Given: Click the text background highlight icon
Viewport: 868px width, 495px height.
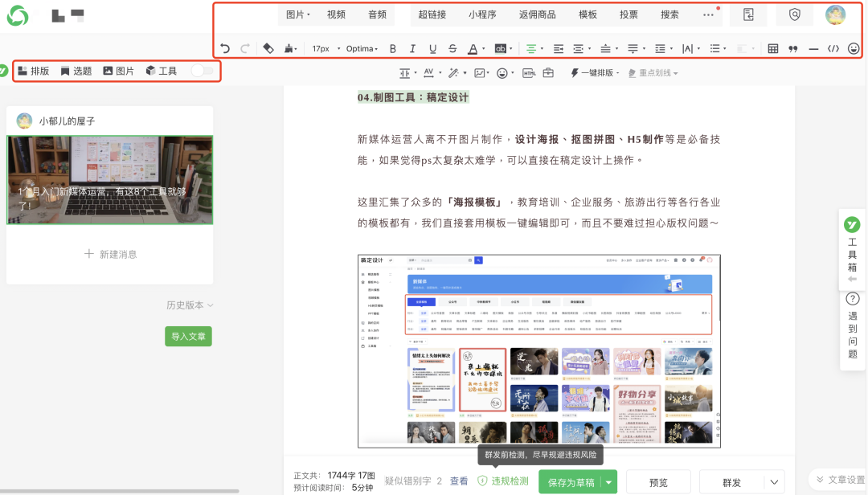Looking at the screenshot, I should [x=501, y=49].
